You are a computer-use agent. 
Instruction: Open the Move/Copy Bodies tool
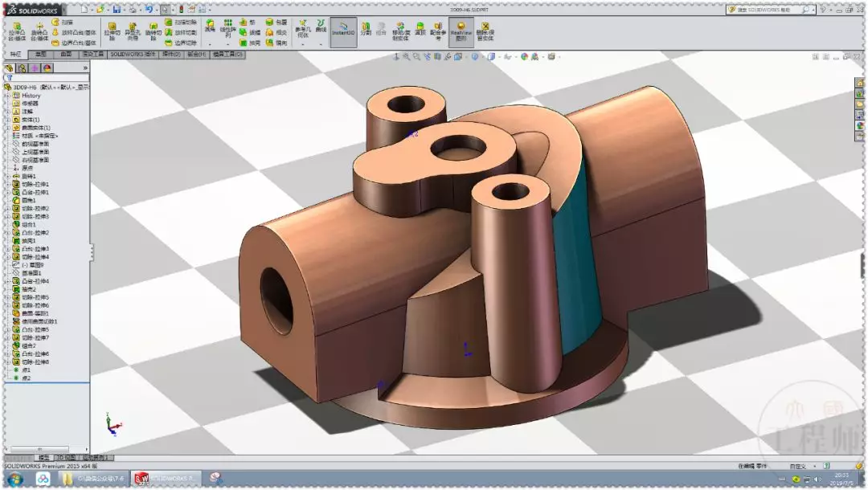click(401, 31)
